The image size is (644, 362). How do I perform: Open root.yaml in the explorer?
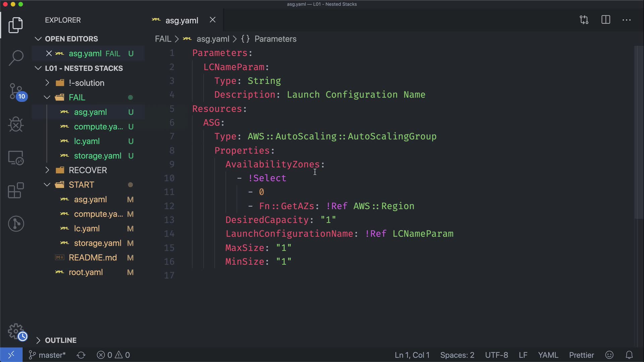(x=86, y=272)
